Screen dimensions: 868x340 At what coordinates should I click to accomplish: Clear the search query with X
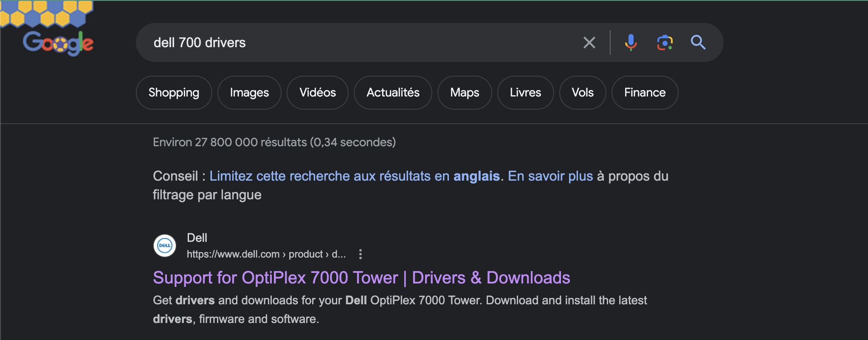point(589,42)
